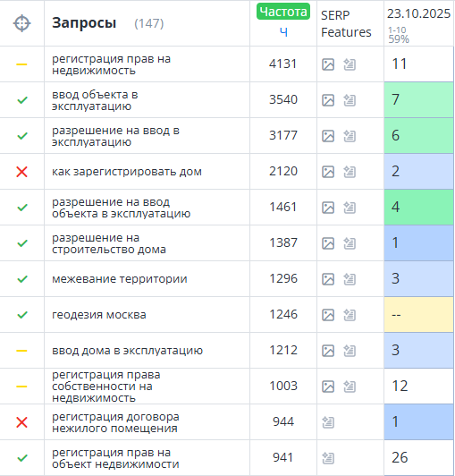Click the green checkmark for ввод объекта в эксплуатацию
This screenshot has width=455, height=476.
click(22, 100)
